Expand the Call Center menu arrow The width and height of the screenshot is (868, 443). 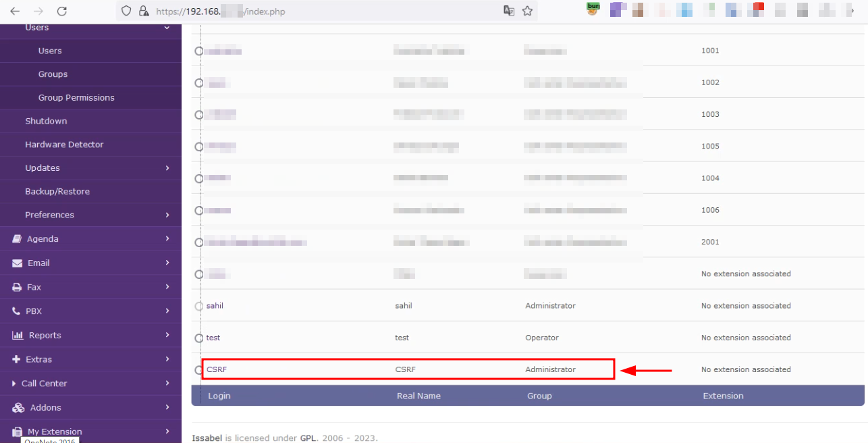[167, 384]
